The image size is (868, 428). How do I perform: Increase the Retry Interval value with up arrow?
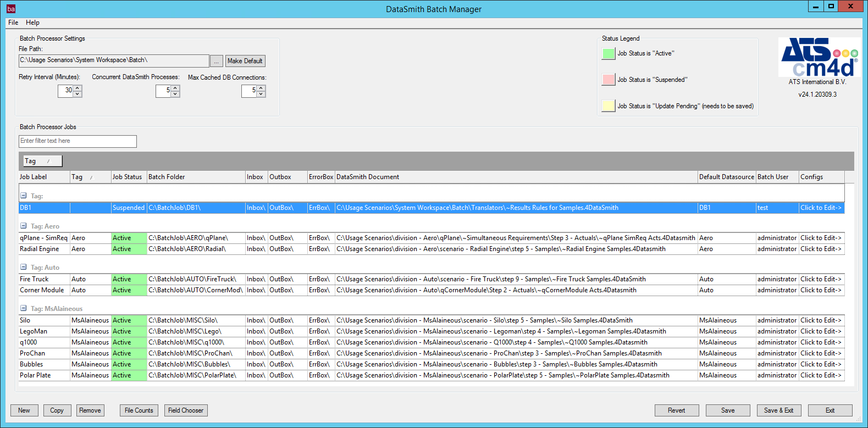click(78, 87)
